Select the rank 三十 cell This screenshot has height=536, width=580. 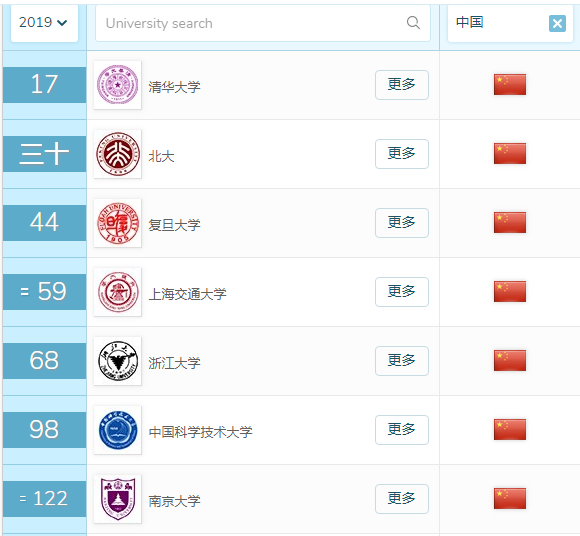coord(44,154)
